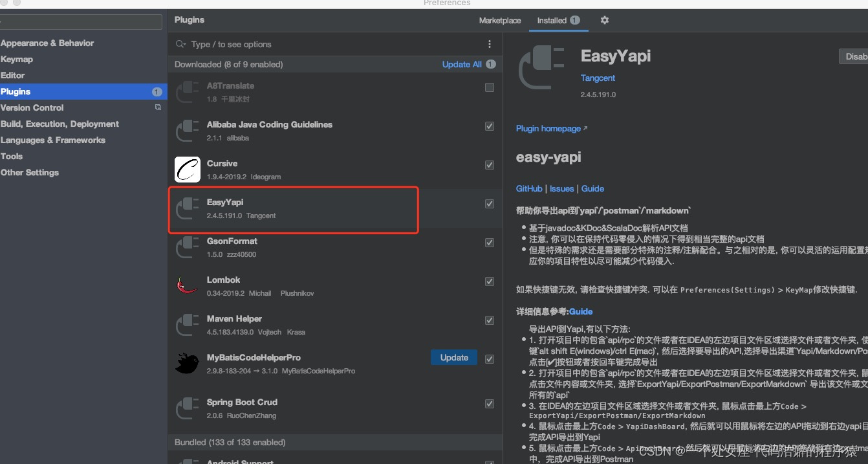Open the Keymap settings page
The image size is (868, 464).
(x=17, y=59)
